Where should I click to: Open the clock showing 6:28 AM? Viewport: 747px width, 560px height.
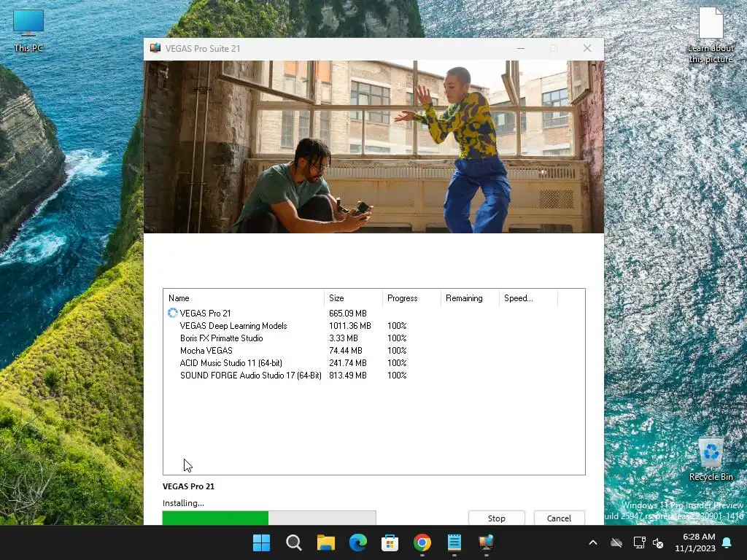pos(695,542)
